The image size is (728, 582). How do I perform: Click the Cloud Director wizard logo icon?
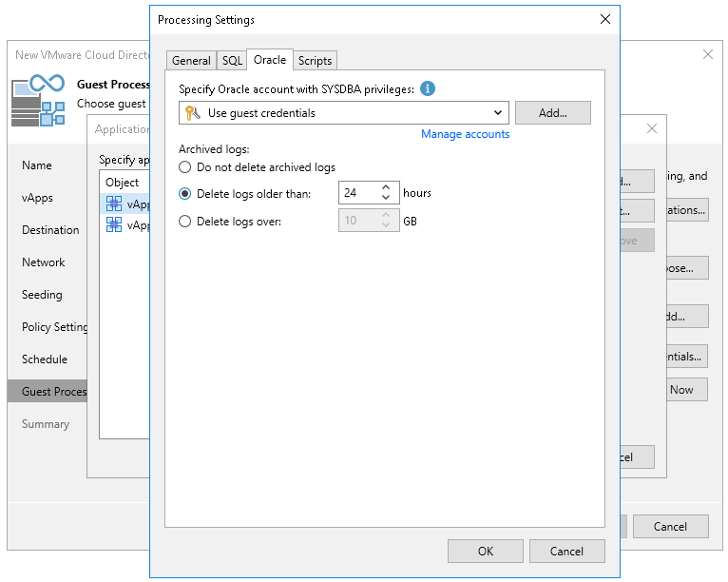pyautogui.click(x=38, y=101)
